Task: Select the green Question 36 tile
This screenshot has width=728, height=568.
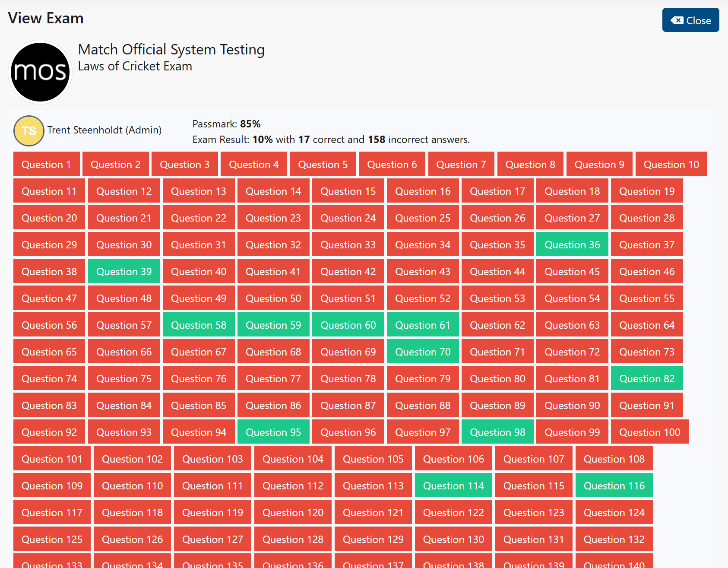Action: 572,244
